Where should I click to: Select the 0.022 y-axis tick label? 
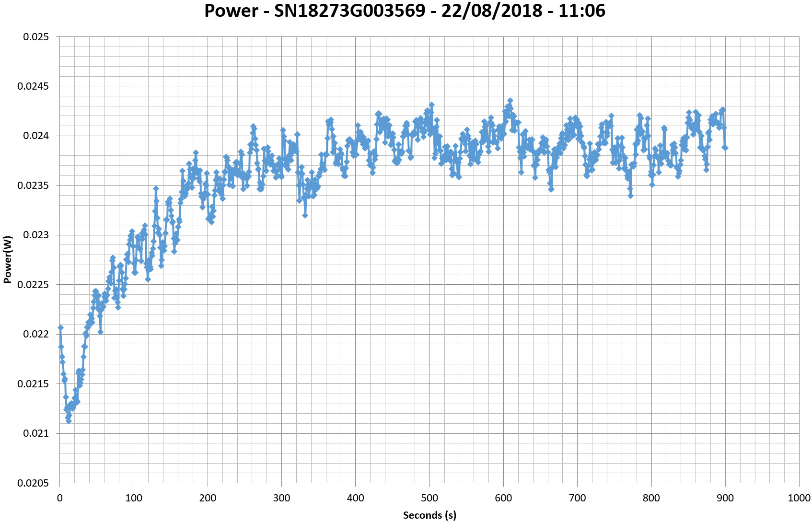(x=36, y=334)
